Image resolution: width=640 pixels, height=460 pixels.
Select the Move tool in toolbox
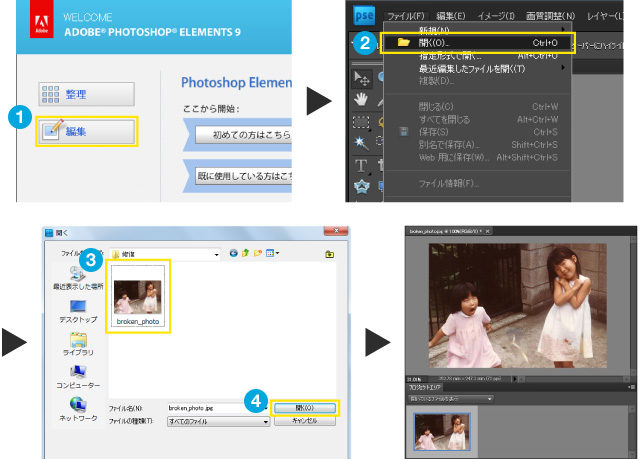click(x=361, y=78)
